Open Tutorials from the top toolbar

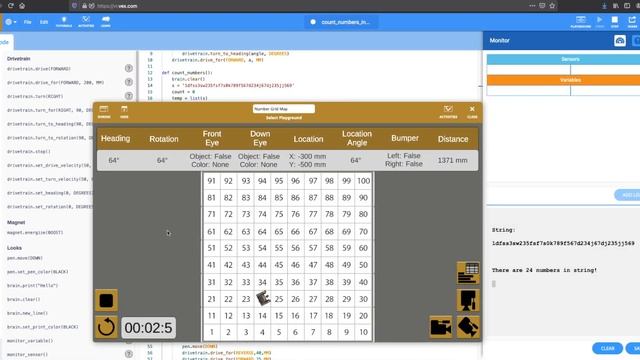(x=64, y=22)
